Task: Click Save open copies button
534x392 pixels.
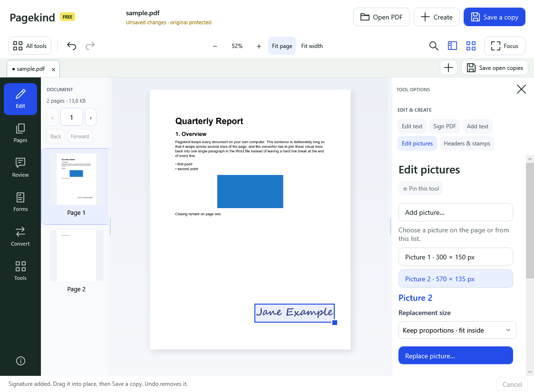Action: point(495,68)
